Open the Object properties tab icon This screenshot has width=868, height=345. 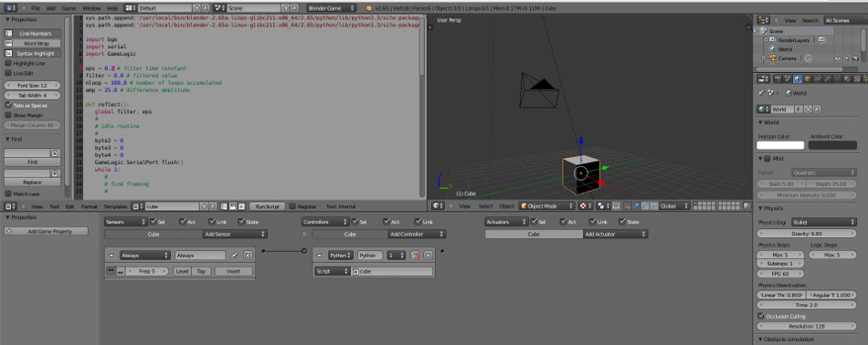click(x=807, y=78)
